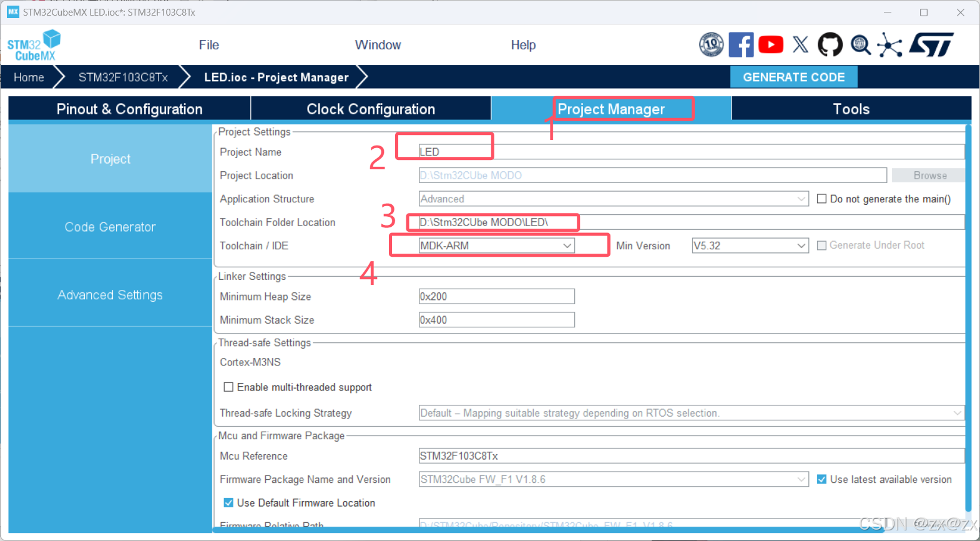This screenshot has width=980, height=541.
Task: Click the horizontal scrollbar at panel bottom
Action: pos(549,530)
